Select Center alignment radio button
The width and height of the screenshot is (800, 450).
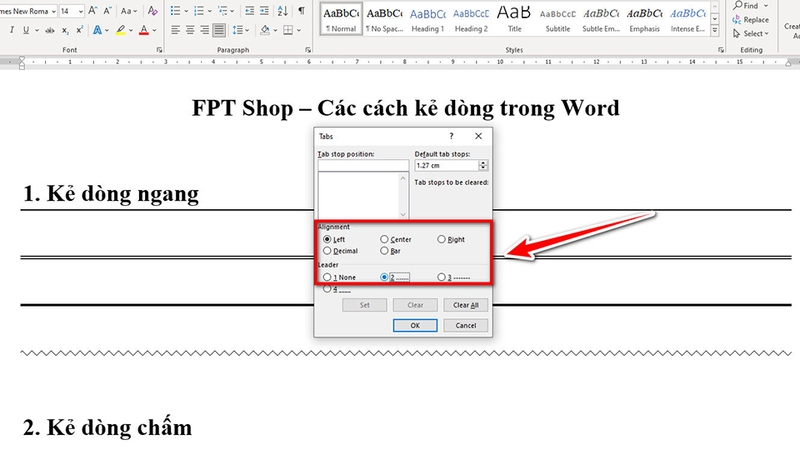(x=384, y=239)
